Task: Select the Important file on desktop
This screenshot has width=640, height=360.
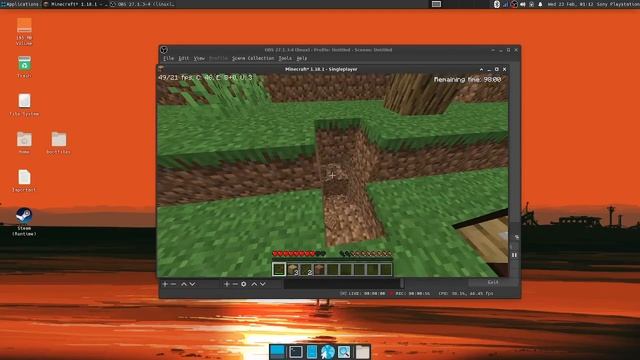Action: click(24, 180)
